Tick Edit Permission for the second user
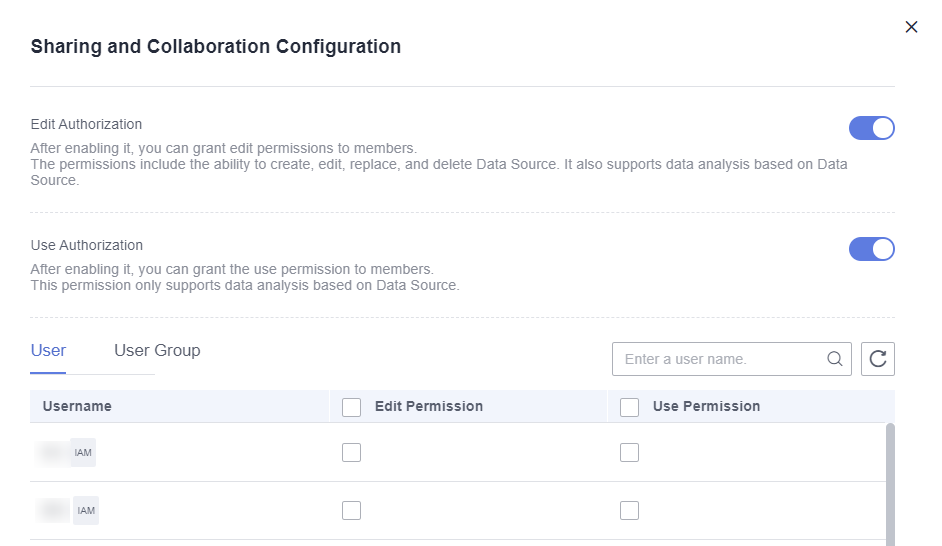The height and width of the screenshot is (546, 942). point(351,511)
